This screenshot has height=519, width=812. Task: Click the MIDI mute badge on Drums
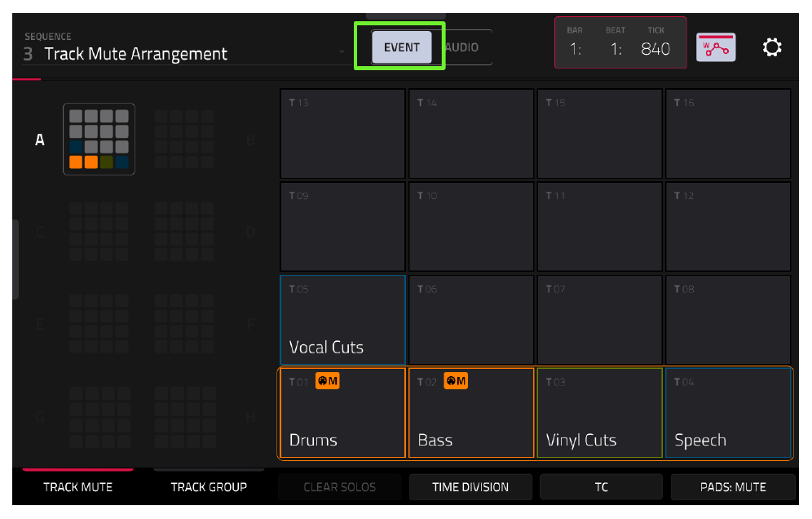coord(327,381)
